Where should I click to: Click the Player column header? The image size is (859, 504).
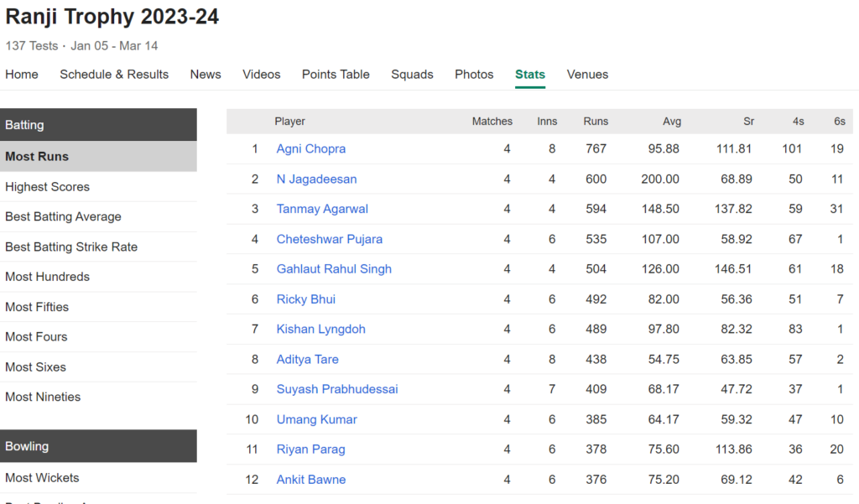tap(289, 122)
